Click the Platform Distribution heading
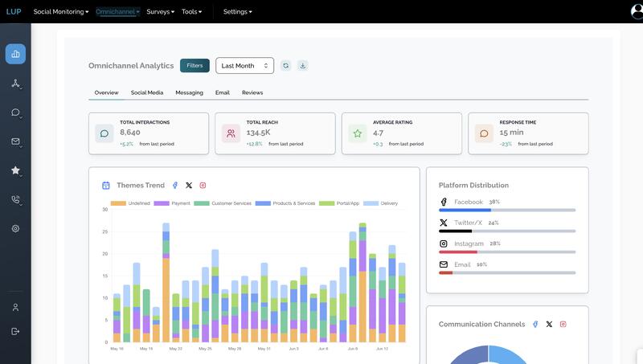643x364 pixels. pos(473,186)
